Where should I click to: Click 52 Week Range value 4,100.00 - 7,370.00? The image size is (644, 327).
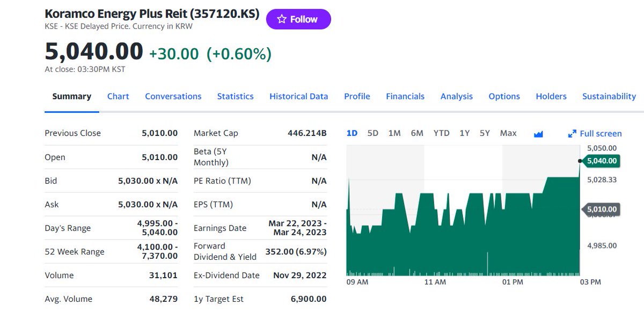point(157,251)
